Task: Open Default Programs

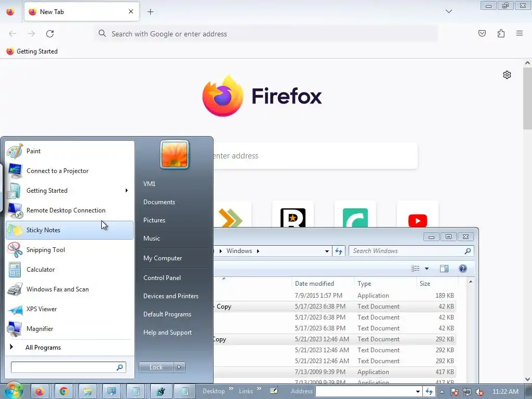Action: click(x=167, y=314)
